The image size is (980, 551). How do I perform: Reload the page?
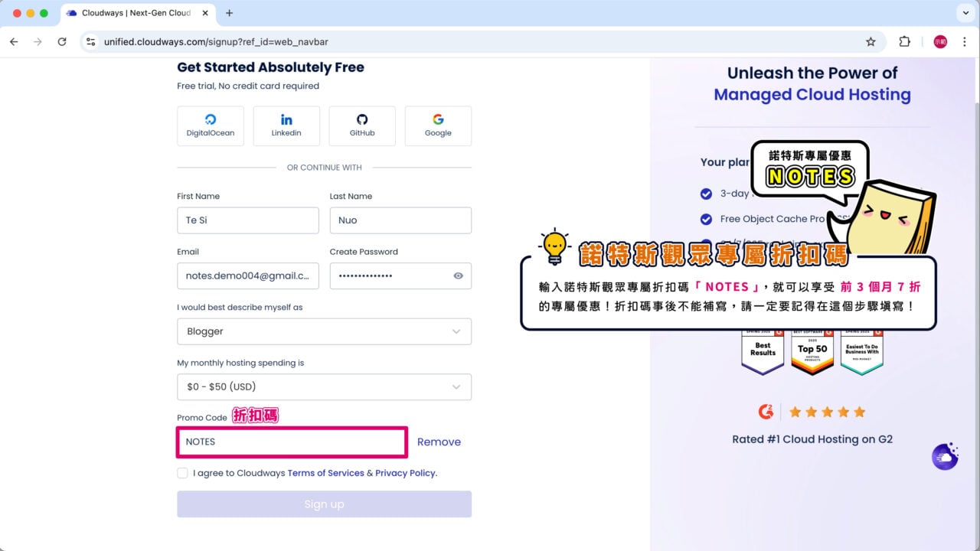click(x=62, y=42)
